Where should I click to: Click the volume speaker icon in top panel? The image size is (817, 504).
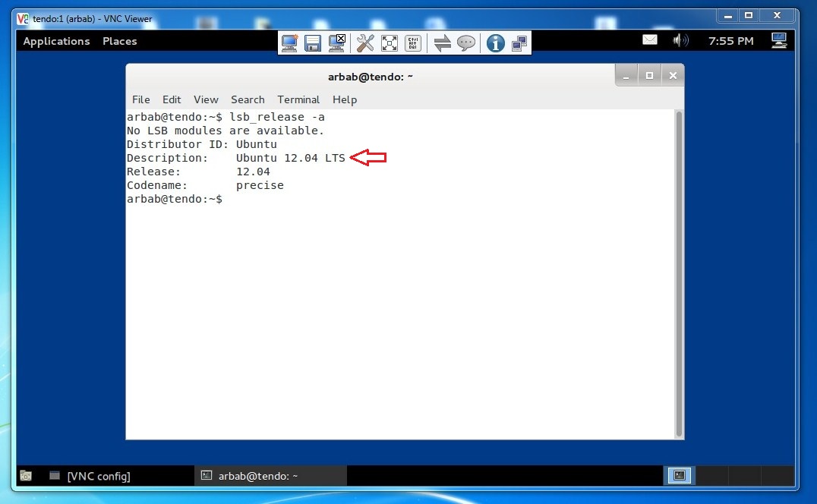point(680,41)
